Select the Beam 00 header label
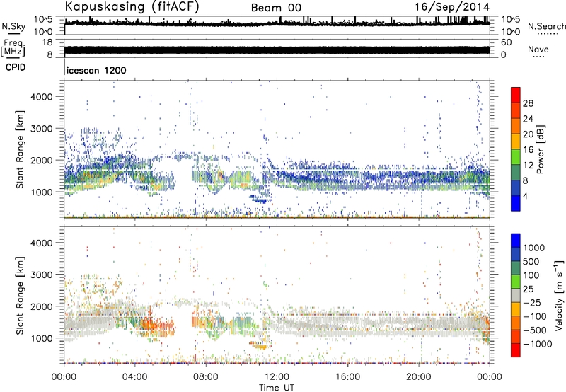The width and height of the screenshot is (566, 392). (x=276, y=8)
